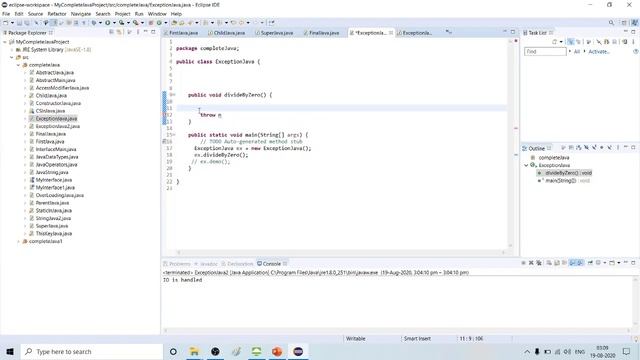Click the Save toolbar icon
Viewport: 640px width, 360px height.
tap(19, 23)
